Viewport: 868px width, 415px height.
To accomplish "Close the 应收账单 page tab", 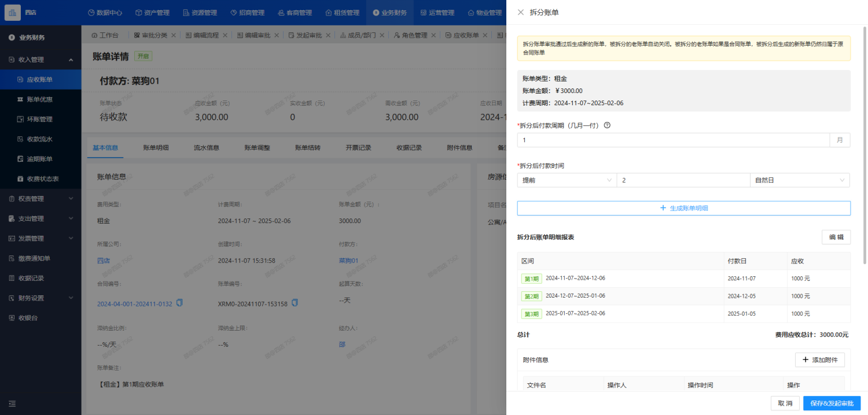I will (485, 35).
